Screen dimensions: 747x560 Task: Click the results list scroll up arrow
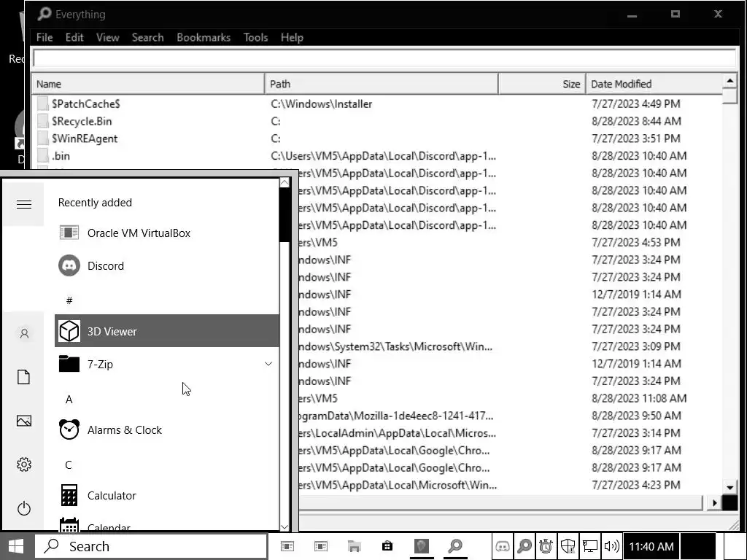729,81
